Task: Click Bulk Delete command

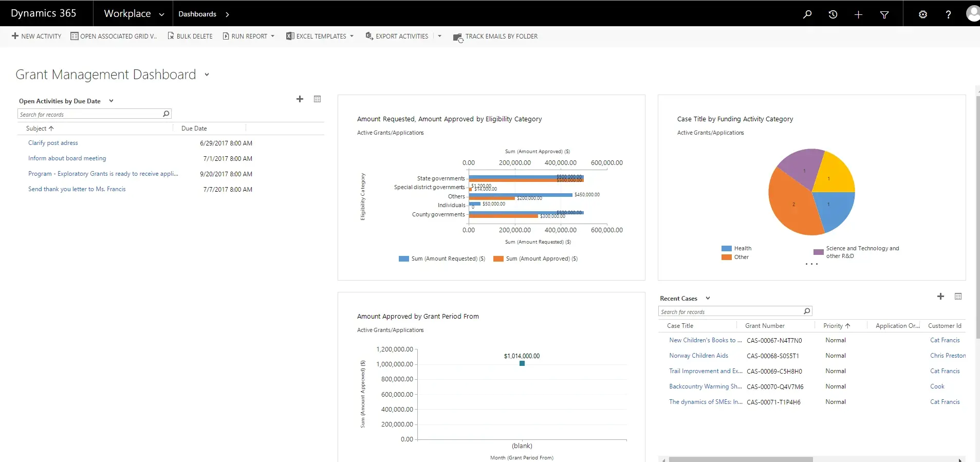Action: point(190,36)
